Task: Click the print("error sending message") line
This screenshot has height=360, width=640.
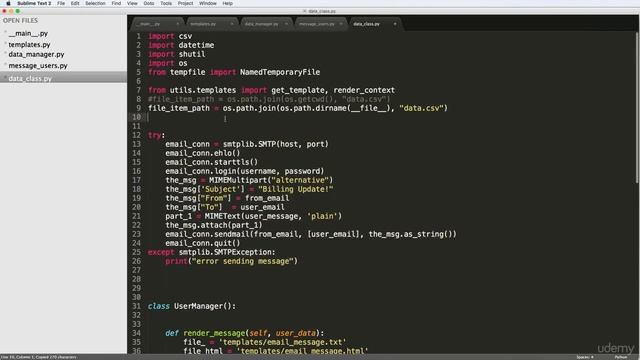Action: tap(231, 261)
